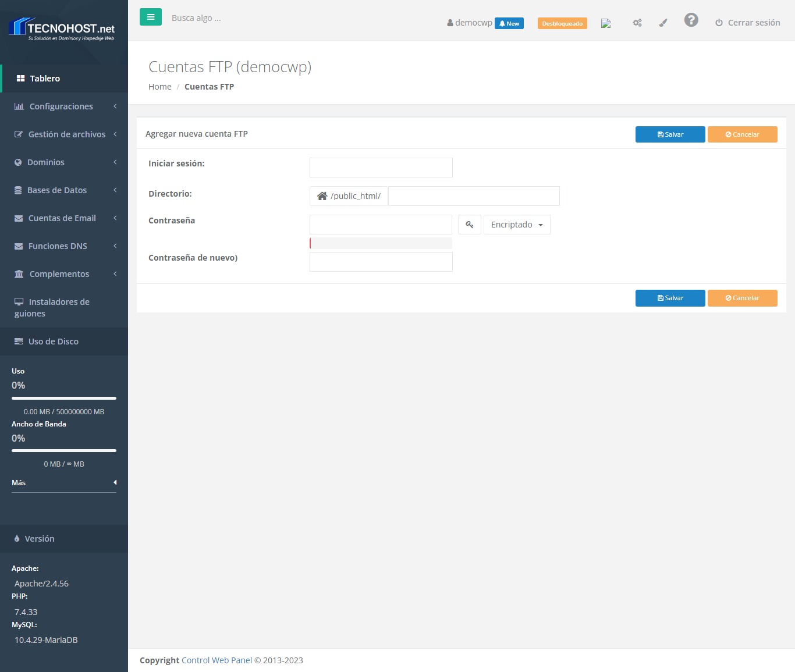
Task: Click the TecnoHost.net logo
Action: [x=63, y=29]
